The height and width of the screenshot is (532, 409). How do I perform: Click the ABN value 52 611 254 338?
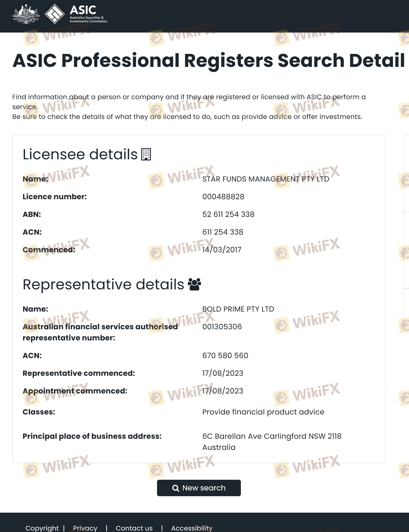click(x=228, y=214)
